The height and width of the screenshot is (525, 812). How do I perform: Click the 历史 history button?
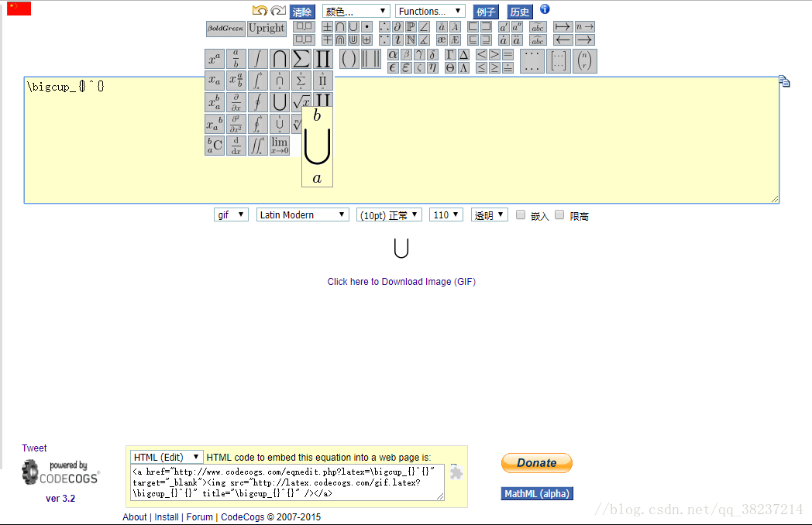pos(519,12)
